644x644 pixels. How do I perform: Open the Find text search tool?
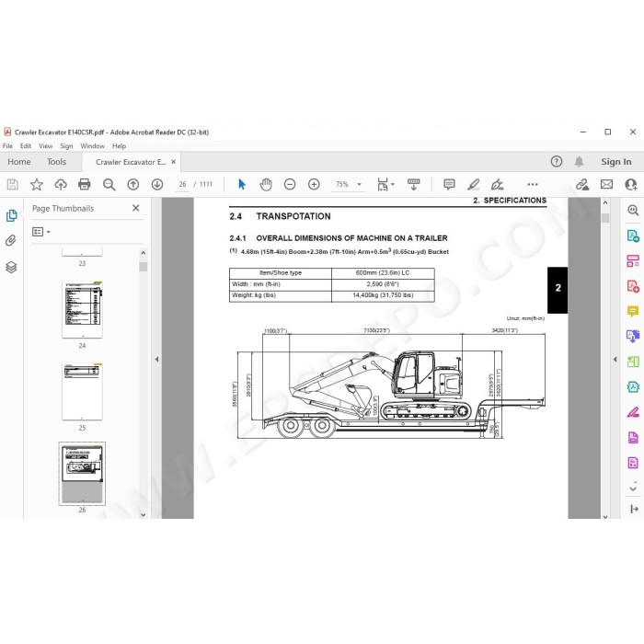pyautogui.click(x=109, y=184)
